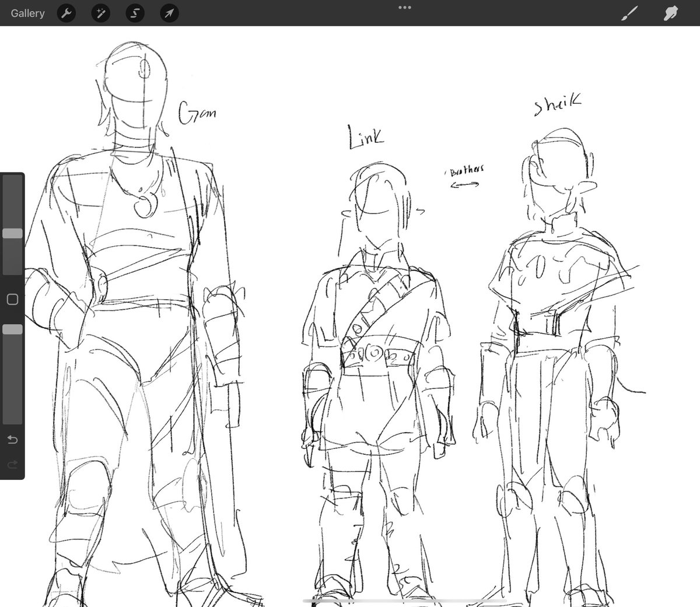The image size is (700, 607).
Task: Return to the Gallery
Action: point(27,13)
